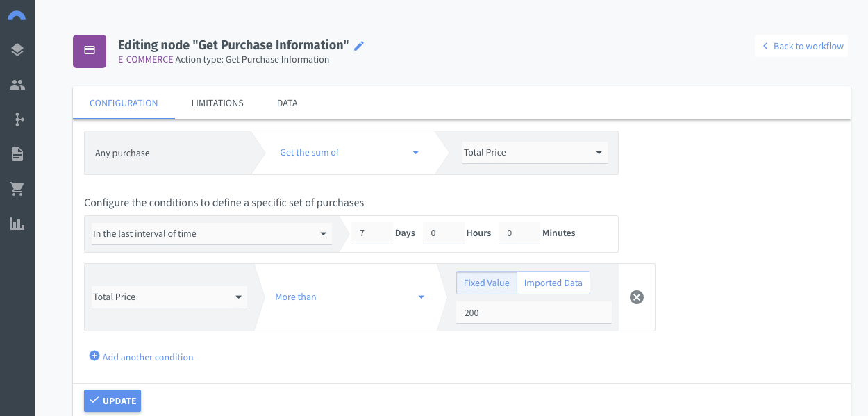868x416 pixels.
Task: Remove the Total Price condition
Action: click(637, 297)
